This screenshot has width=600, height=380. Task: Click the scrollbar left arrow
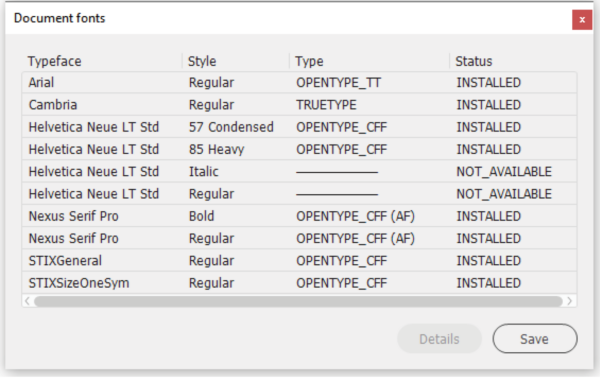(27, 302)
